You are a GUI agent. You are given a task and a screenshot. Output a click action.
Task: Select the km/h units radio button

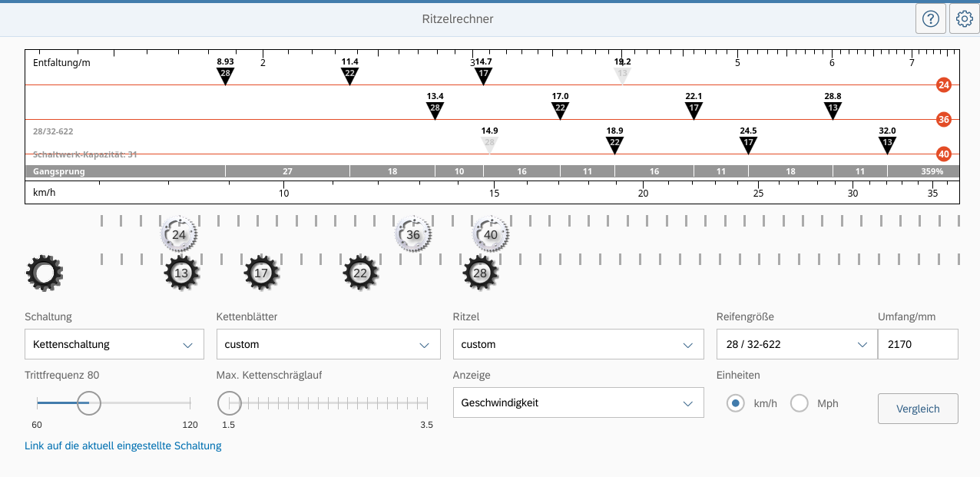[736, 403]
